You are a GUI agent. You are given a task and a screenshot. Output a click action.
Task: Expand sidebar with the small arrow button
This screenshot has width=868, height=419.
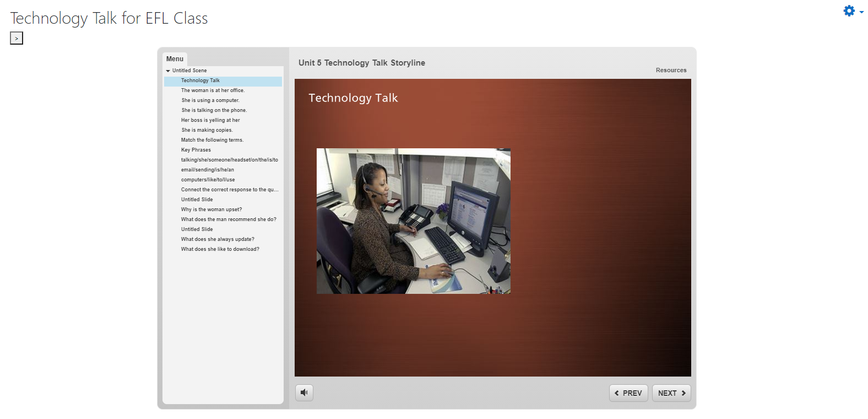[17, 38]
